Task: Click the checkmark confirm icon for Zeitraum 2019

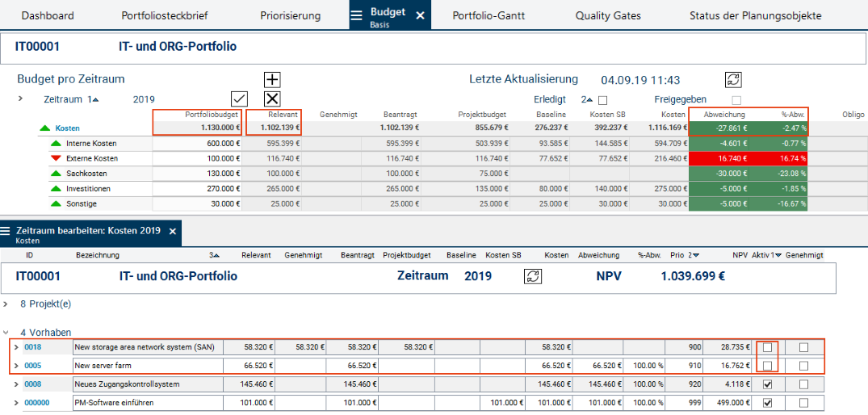Action: [239, 99]
